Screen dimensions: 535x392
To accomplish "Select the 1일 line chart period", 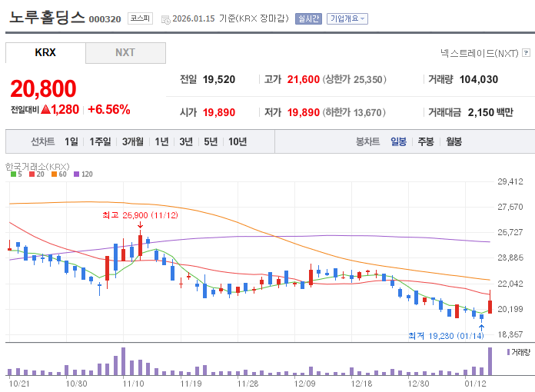I will tap(71, 141).
